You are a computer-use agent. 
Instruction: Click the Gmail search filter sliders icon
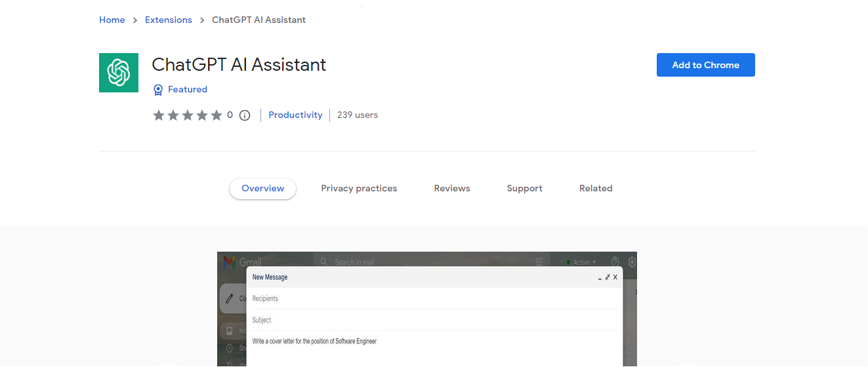click(539, 261)
